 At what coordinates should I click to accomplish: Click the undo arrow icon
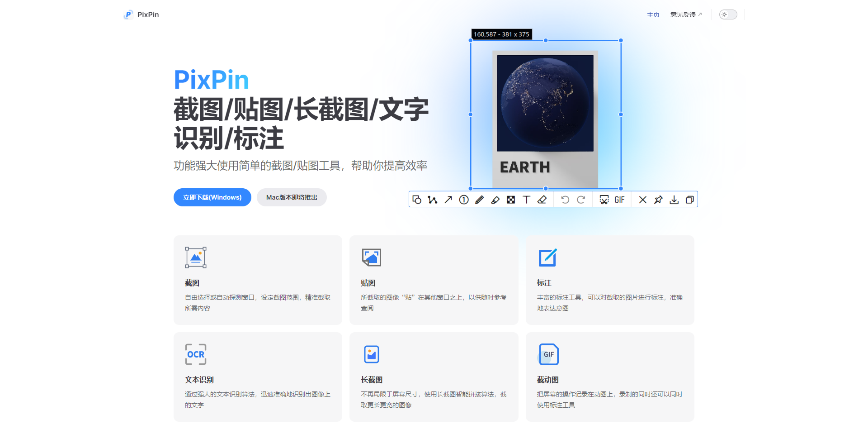(565, 200)
